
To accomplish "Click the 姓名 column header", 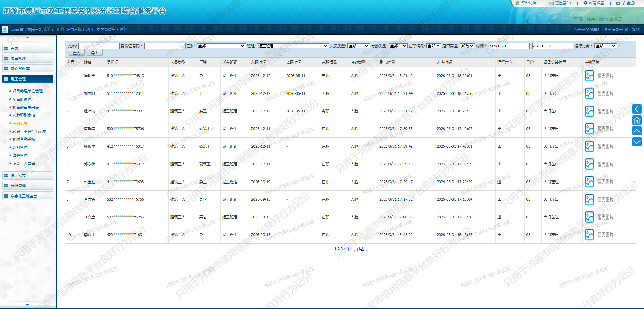I will pyautogui.click(x=88, y=62).
